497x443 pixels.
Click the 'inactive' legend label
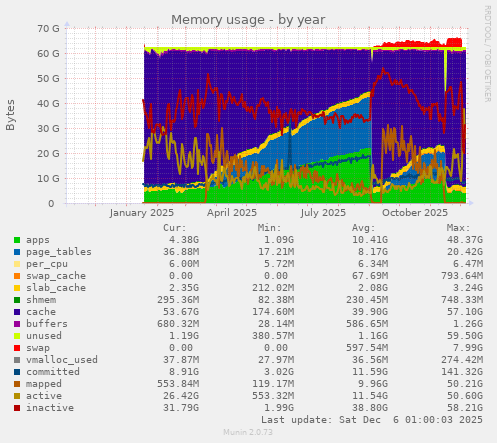click(x=50, y=408)
